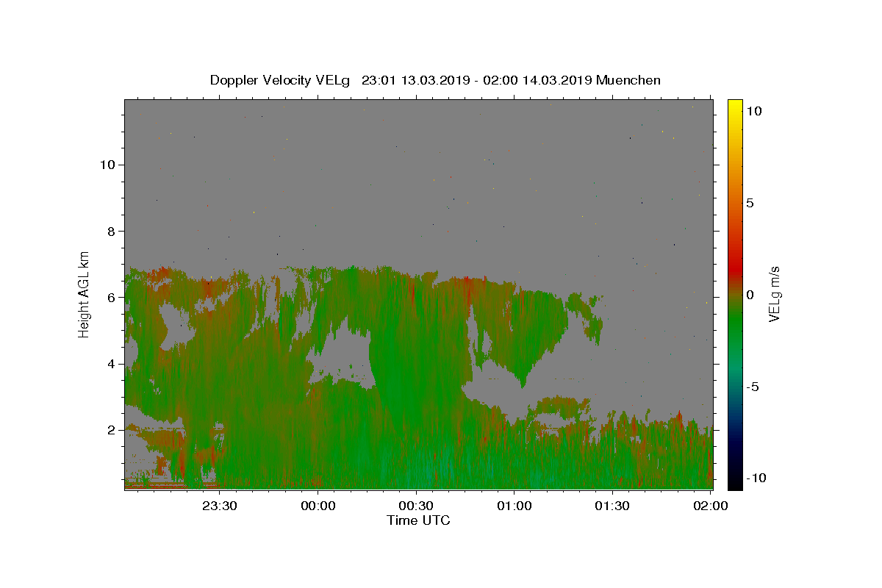
Task: Click the height axis label 2
Action: pos(111,430)
